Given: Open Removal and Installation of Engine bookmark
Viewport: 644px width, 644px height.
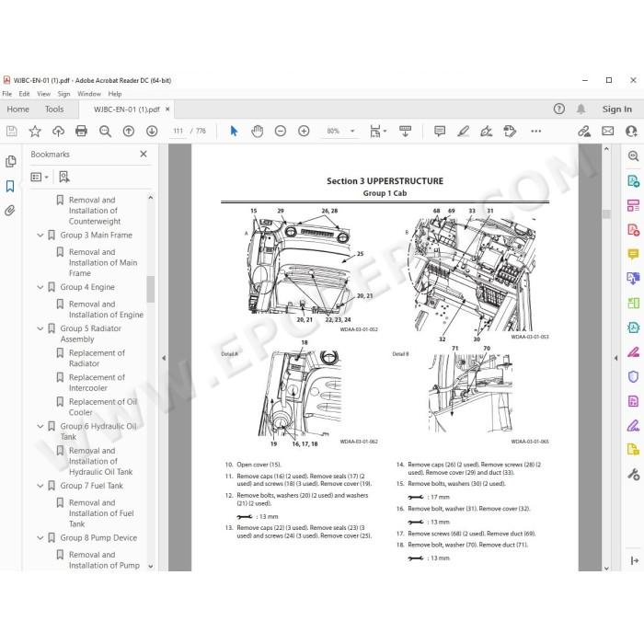Looking at the screenshot, I should pyautogui.click(x=106, y=309).
